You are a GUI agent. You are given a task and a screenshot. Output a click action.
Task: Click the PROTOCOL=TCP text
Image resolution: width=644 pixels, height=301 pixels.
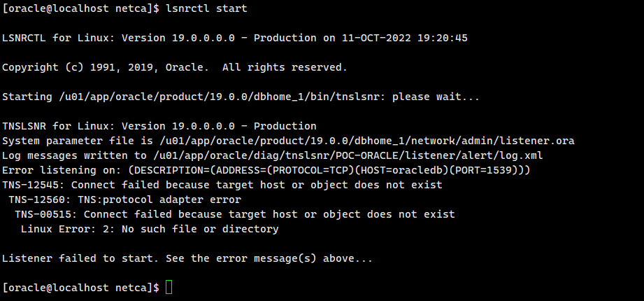pyautogui.click(x=310, y=170)
